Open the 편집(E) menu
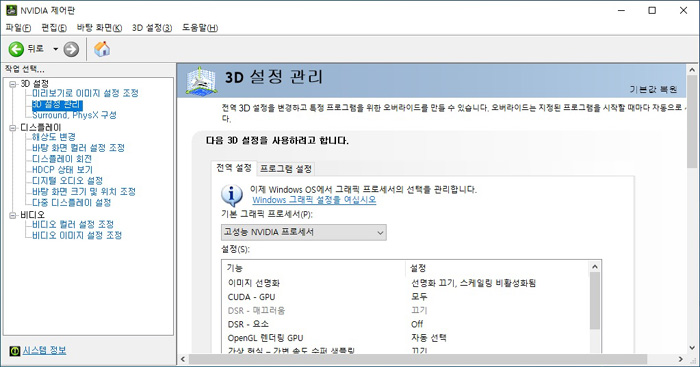Viewport: 700px width, 367px height. coord(54,28)
